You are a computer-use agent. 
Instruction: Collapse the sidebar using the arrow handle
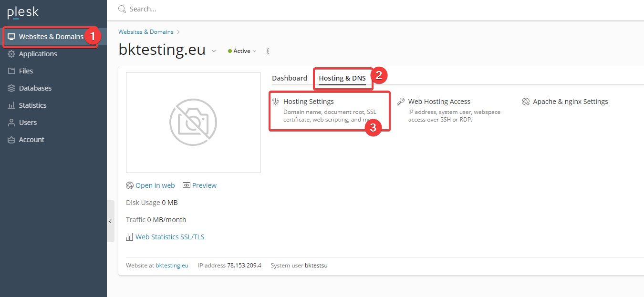110,221
